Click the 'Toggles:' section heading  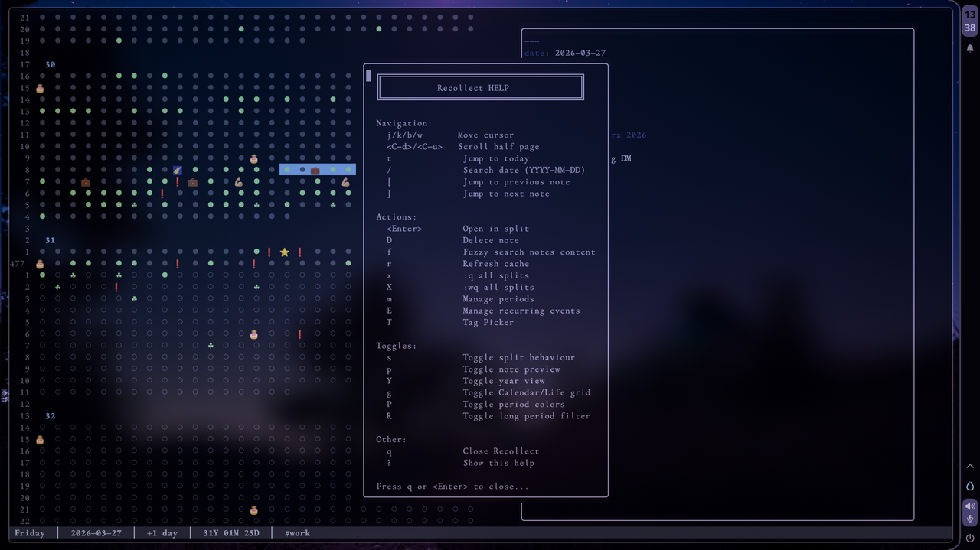pyautogui.click(x=397, y=346)
